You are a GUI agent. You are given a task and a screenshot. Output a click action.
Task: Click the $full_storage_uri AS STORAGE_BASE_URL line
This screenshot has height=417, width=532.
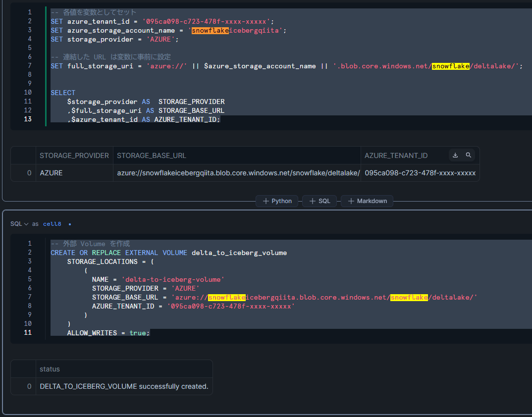[146, 110]
